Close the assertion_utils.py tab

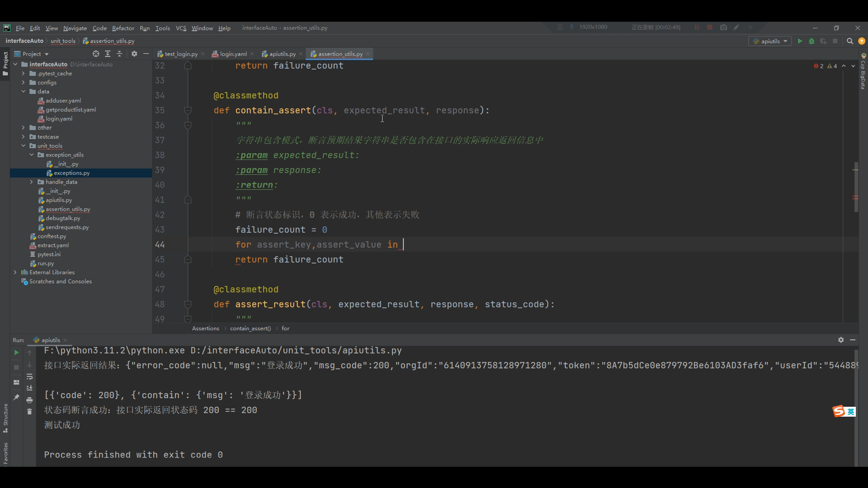(x=368, y=54)
